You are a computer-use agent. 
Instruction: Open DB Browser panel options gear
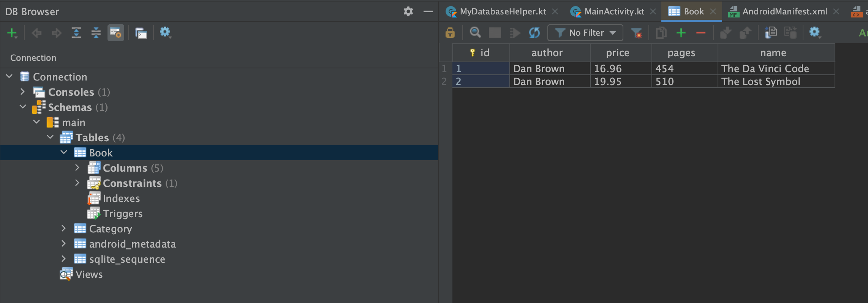tap(408, 11)
